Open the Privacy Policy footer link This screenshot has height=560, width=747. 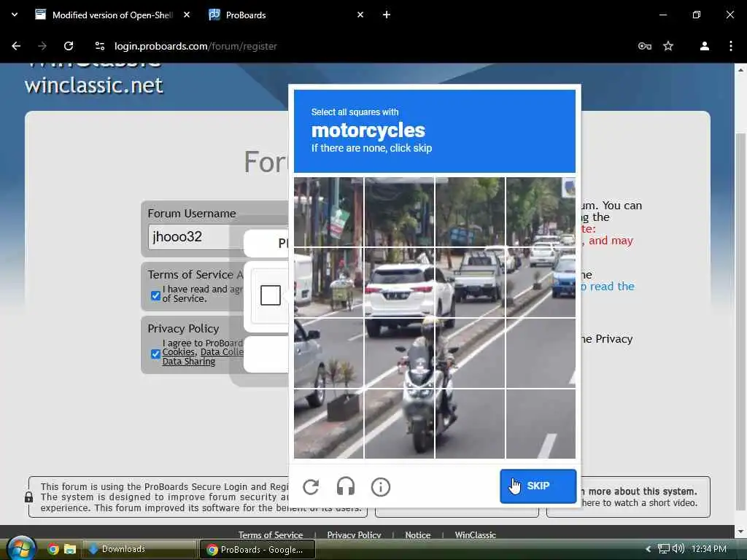click(354, 534)
